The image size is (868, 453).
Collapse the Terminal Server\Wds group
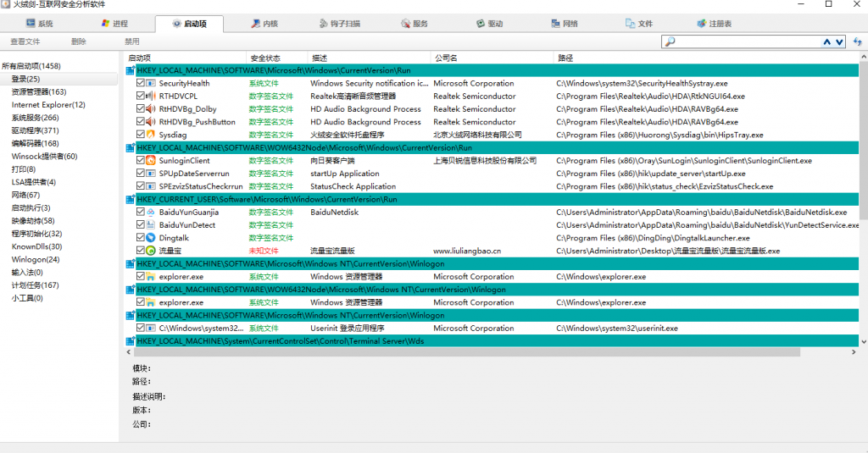click(130, 341)
